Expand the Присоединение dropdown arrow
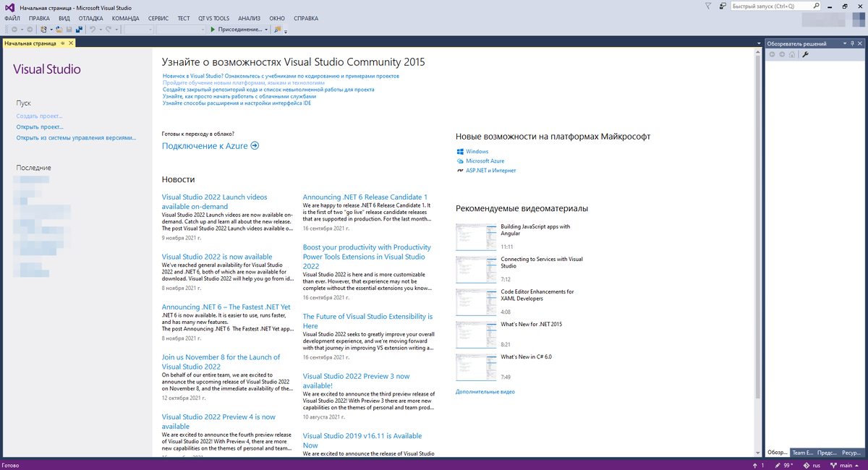The image size is (868, 470). click(266, 30)
